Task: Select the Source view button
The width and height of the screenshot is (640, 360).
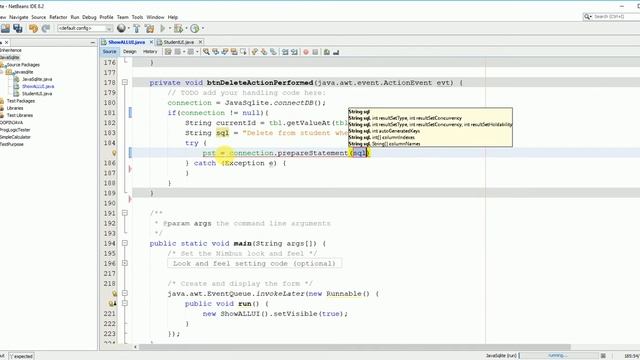Action: [x=109, y=52]
